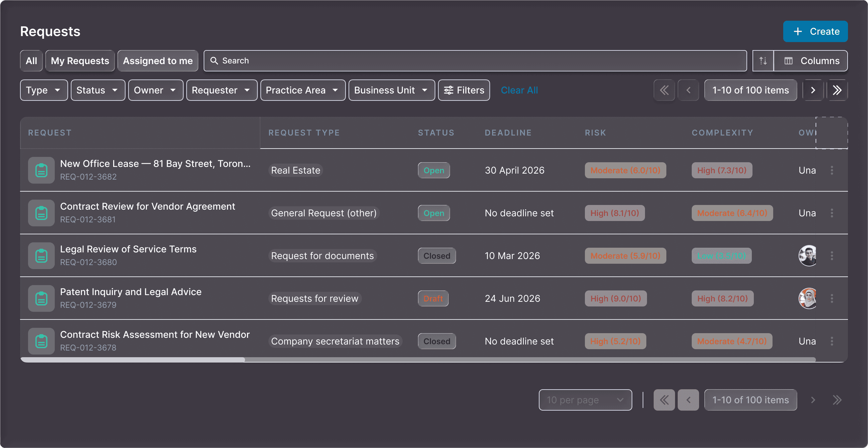Click the sort order arrows icon
868x448 pixels.
pyautogui.click(x=763, y=61)
